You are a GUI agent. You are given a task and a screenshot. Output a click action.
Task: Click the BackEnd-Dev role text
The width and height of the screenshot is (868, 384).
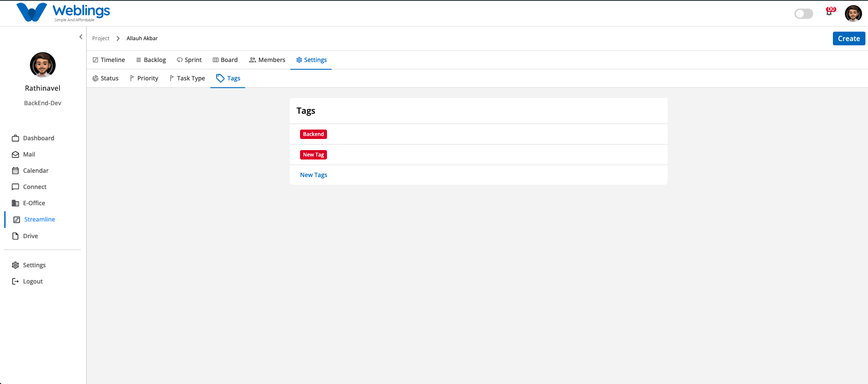click(43, 103)
